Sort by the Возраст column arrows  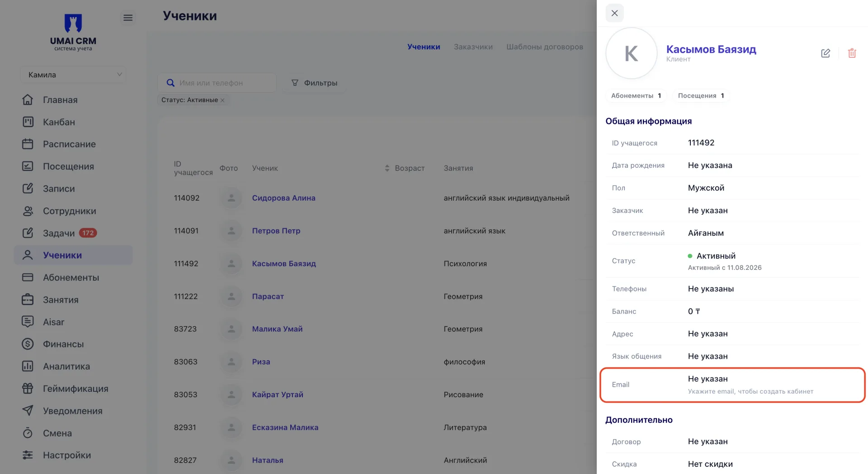click(x=387, y=168)
